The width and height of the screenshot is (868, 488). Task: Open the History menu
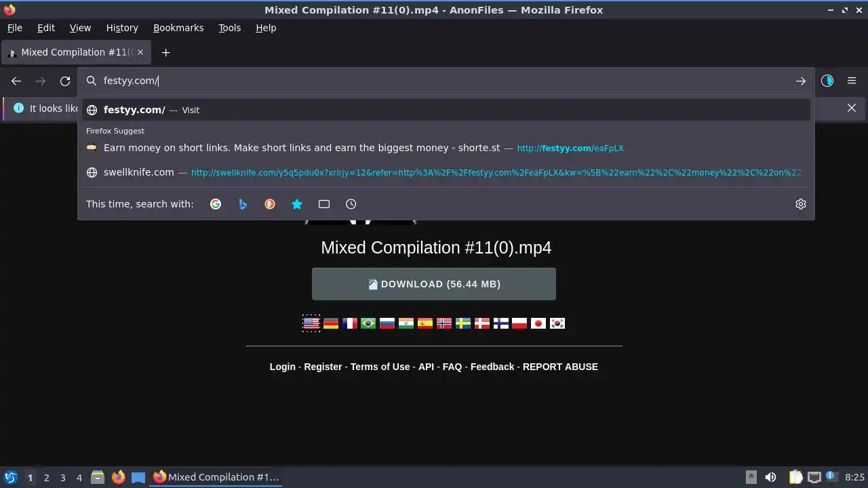coord(122,28)
